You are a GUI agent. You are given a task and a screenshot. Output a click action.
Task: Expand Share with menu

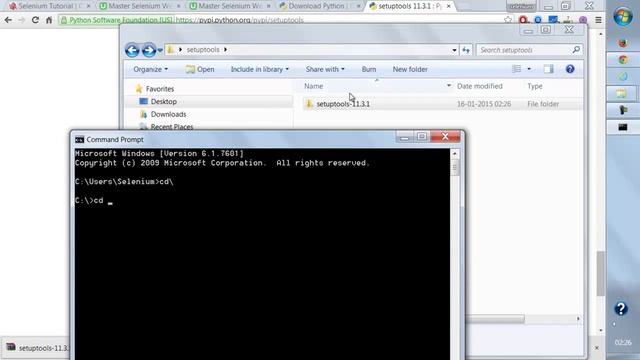click(x=325, y=69)
